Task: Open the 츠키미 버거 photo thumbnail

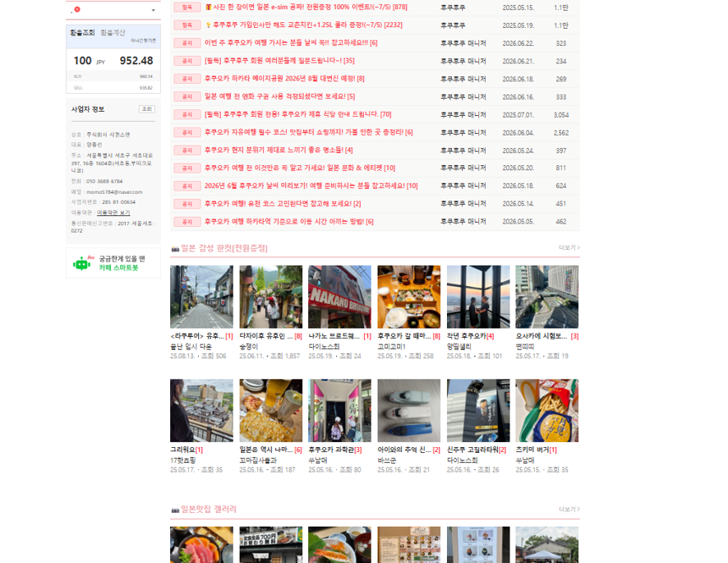Action: click(547, 411)
